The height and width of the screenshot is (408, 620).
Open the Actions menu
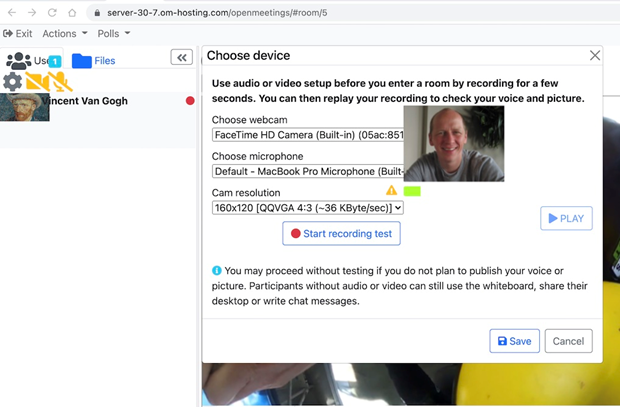[x=65, y=34]
